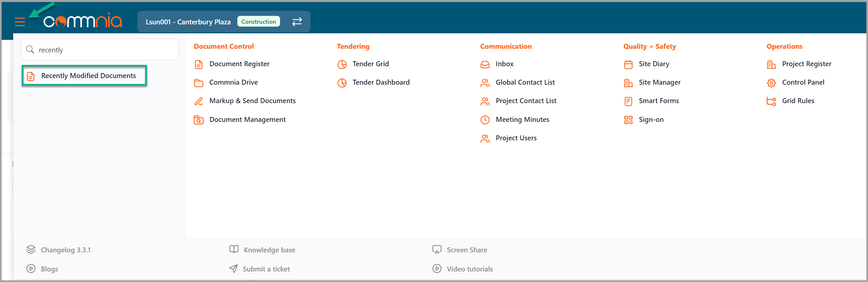868x282 pixels.
Task: Click the Site Diary calendar icon
Action: [x=628, y=64]
